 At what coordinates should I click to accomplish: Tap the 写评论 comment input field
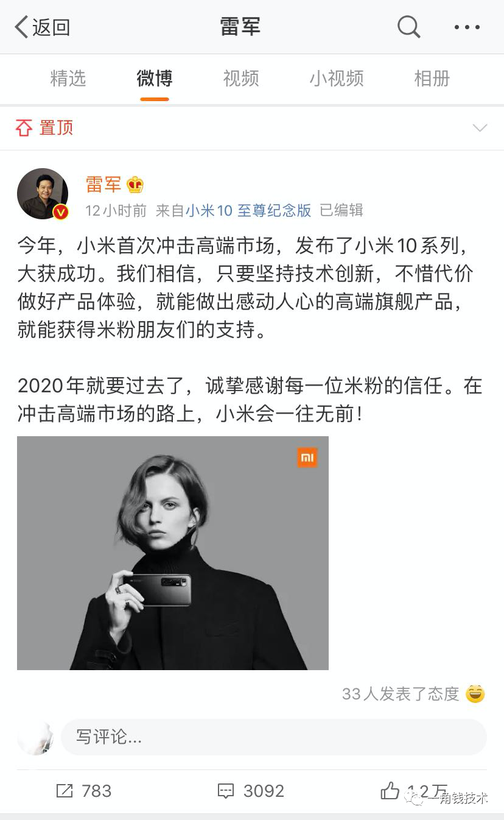273,737
